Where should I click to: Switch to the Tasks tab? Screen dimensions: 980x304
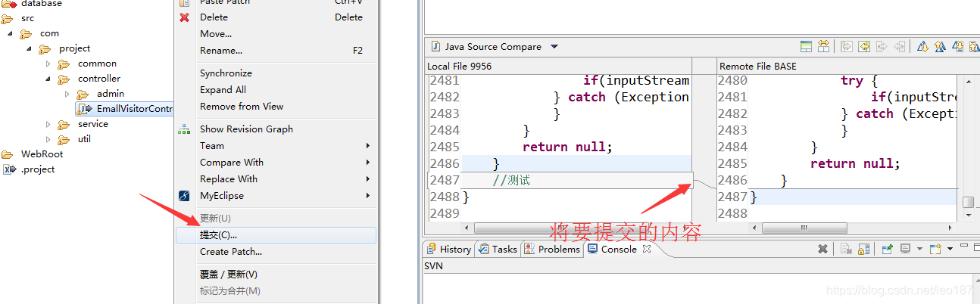pyautogui.click(x=498, y=249)
